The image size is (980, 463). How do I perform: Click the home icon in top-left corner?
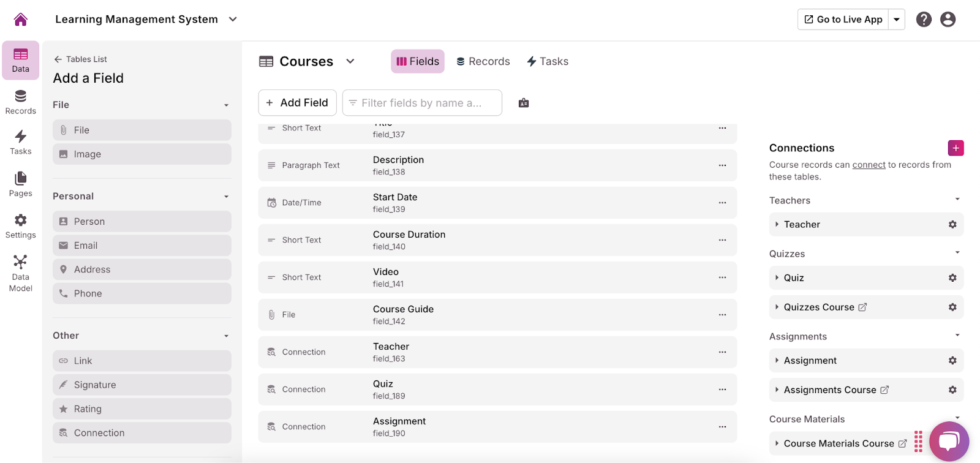(20, 20)
